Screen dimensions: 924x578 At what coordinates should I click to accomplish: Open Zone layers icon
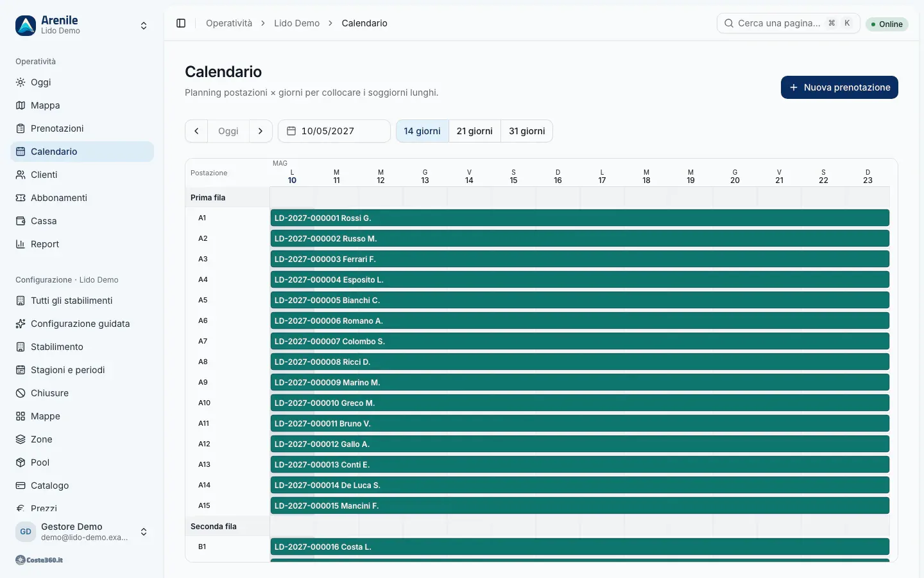coord(21,439)
